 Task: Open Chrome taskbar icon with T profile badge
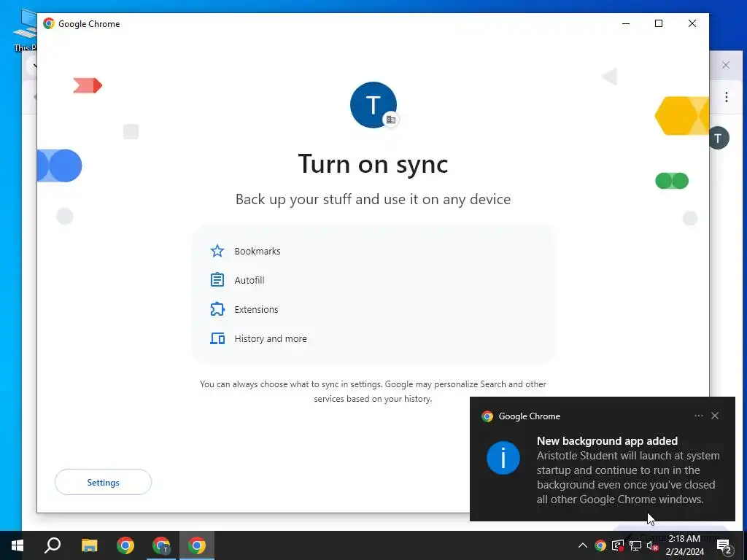pos(161,545)
